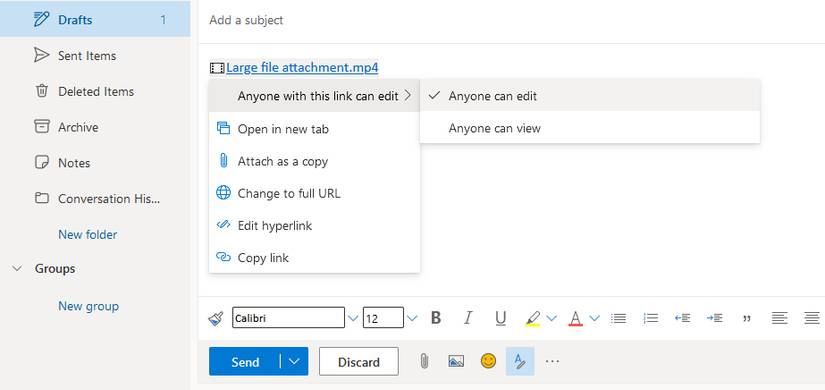
Task: Expand the font size dropdown arrow
Action: point(412,318)
